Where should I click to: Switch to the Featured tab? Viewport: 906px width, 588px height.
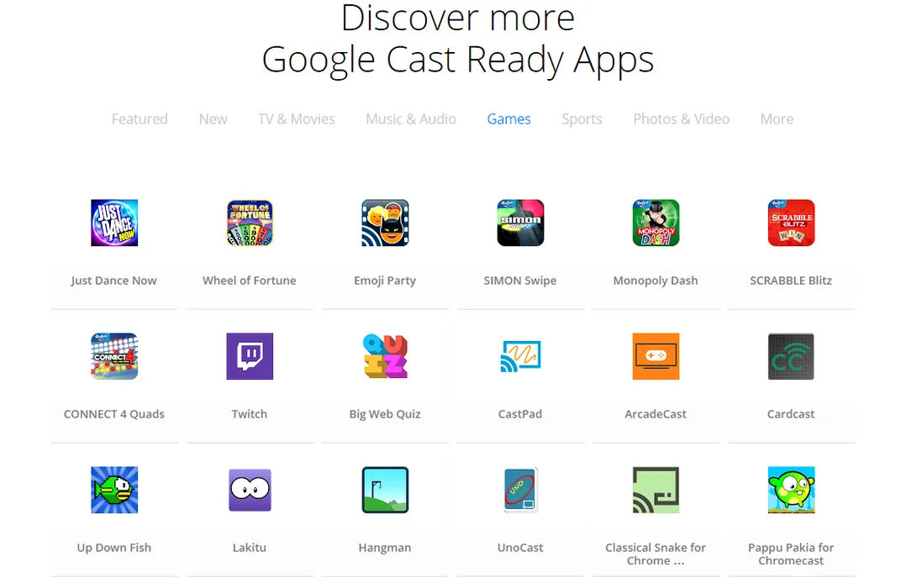point(140,119)
